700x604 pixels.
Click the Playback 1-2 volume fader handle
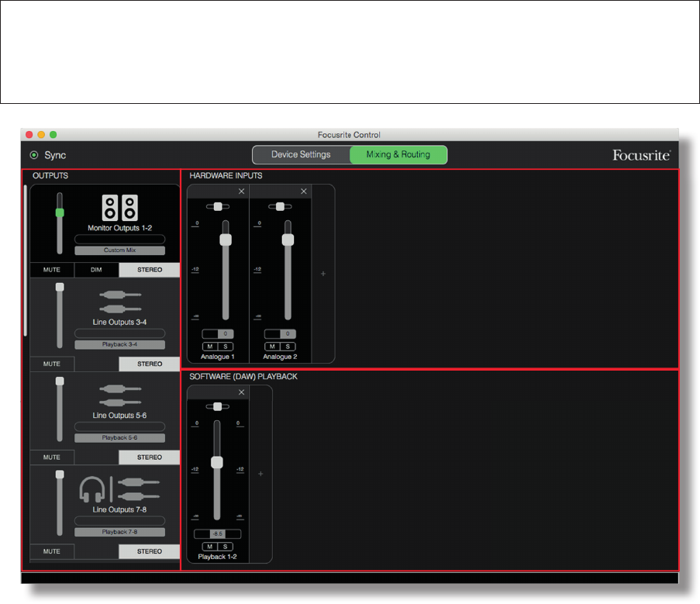[217, 462]
